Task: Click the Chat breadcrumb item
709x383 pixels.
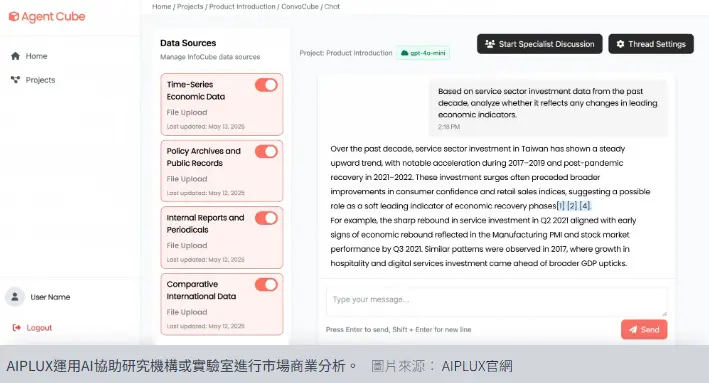Action: tap(332, 7)
